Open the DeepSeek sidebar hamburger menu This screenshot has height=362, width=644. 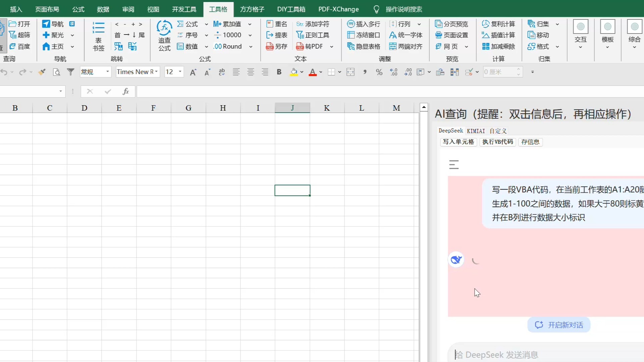(x=454, y=165)
